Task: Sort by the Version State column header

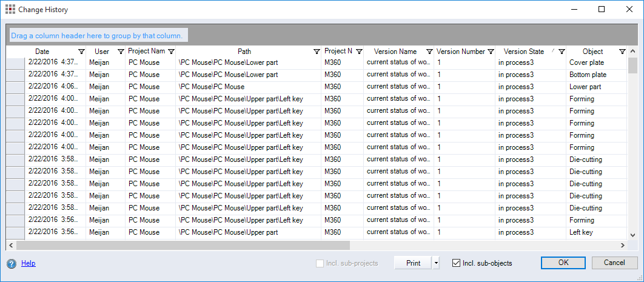Action: pyautogui.click(x=524, y=52)
